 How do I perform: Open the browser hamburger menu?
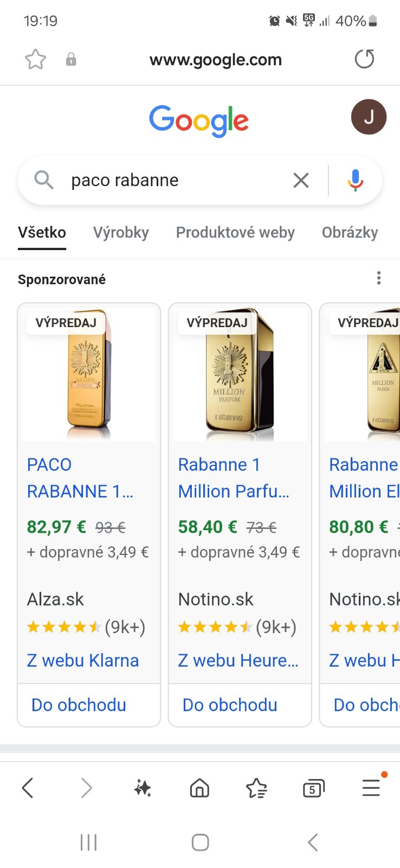tap(371, 788)
